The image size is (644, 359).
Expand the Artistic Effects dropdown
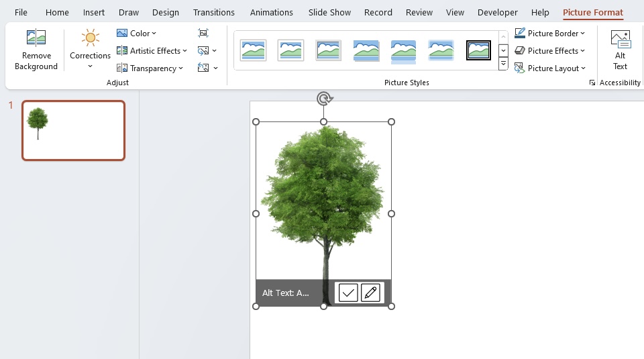(x=152, y=50)
